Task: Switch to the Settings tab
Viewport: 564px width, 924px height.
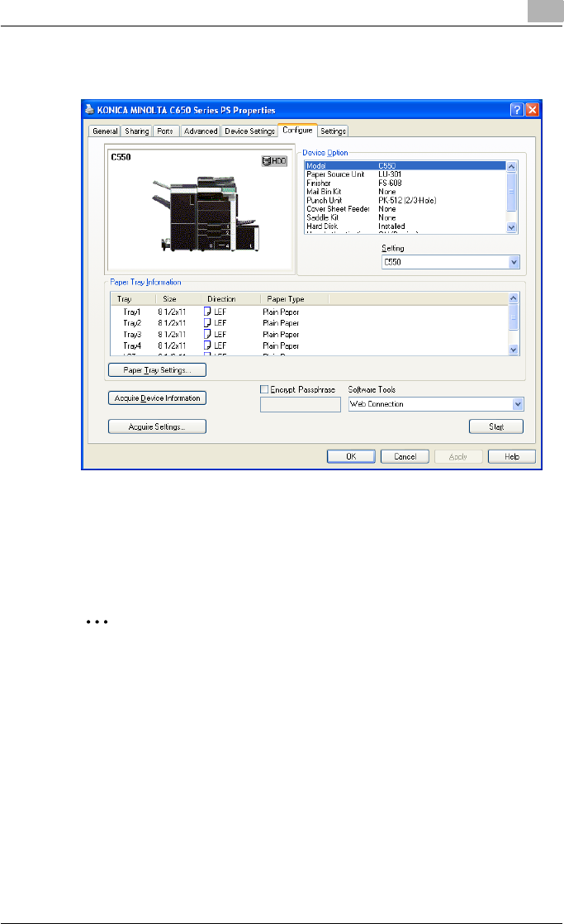Action: click(334, 131)
